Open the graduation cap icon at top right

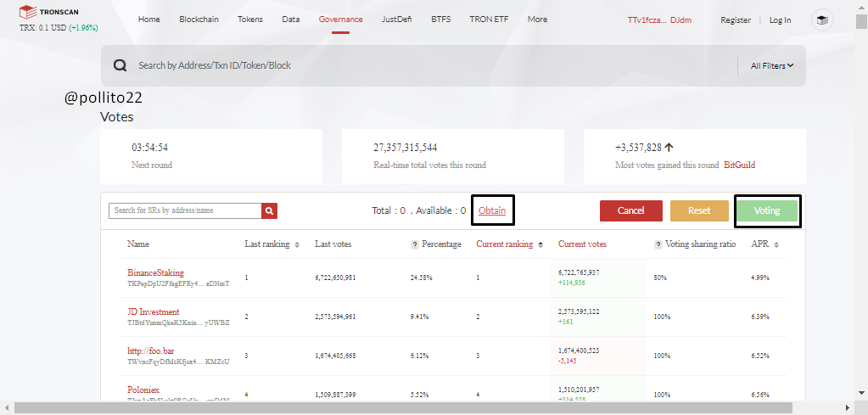pos(823,20)
